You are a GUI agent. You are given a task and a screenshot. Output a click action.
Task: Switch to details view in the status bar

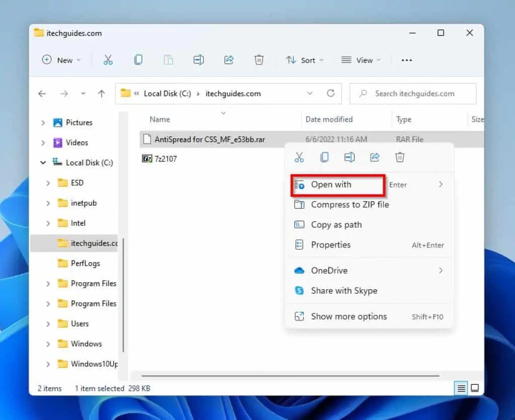tap(461, 388)
